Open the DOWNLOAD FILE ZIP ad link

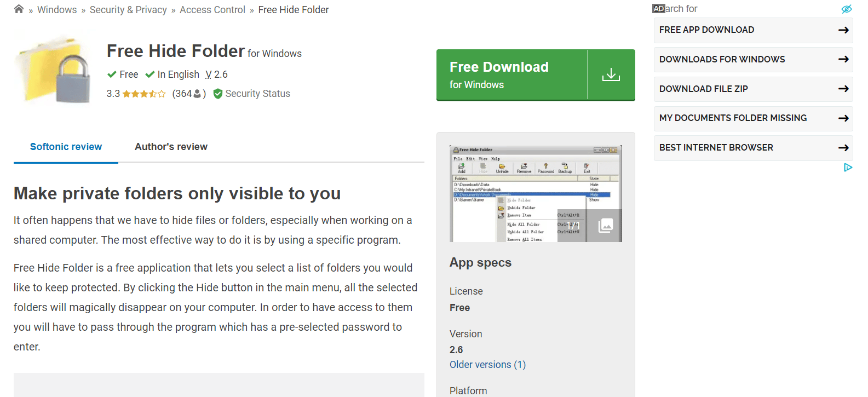(x=753, y=89)
